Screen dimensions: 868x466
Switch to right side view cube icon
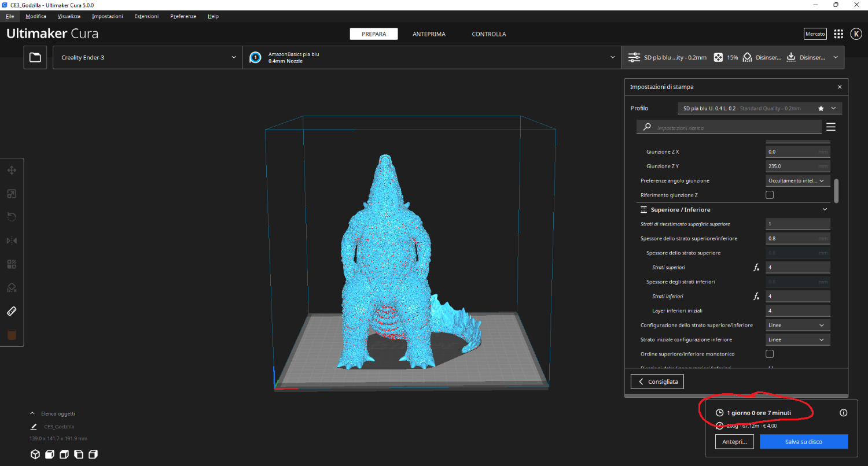(x=93, y=454)
